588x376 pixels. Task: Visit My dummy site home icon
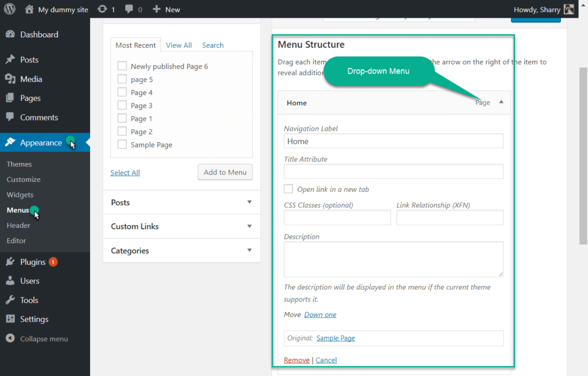[29, 9]
